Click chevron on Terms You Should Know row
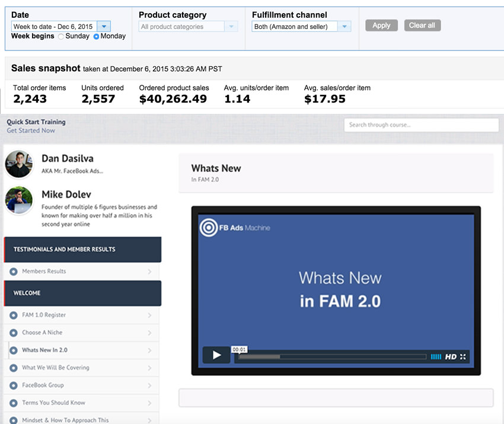This screenshot has width=504, height=424. (x=149, y=403)
